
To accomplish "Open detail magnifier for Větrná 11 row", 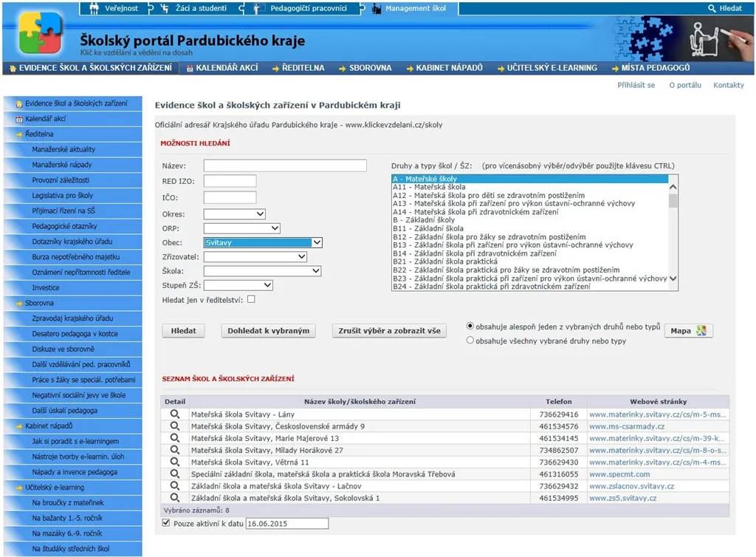I will pos(174,462).
